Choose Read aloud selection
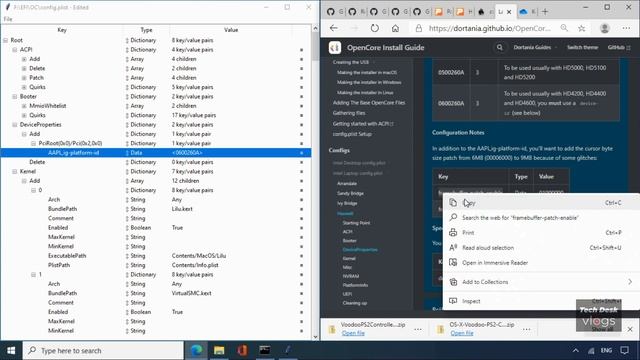The image size is (640, 360). 542,247
